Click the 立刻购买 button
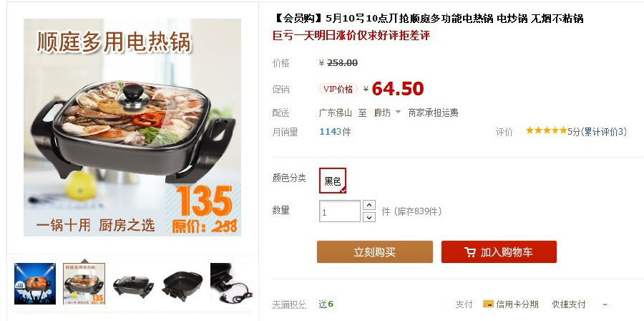Image resolution: width=644 pixels, height=321 pixels. coord(374,252)
